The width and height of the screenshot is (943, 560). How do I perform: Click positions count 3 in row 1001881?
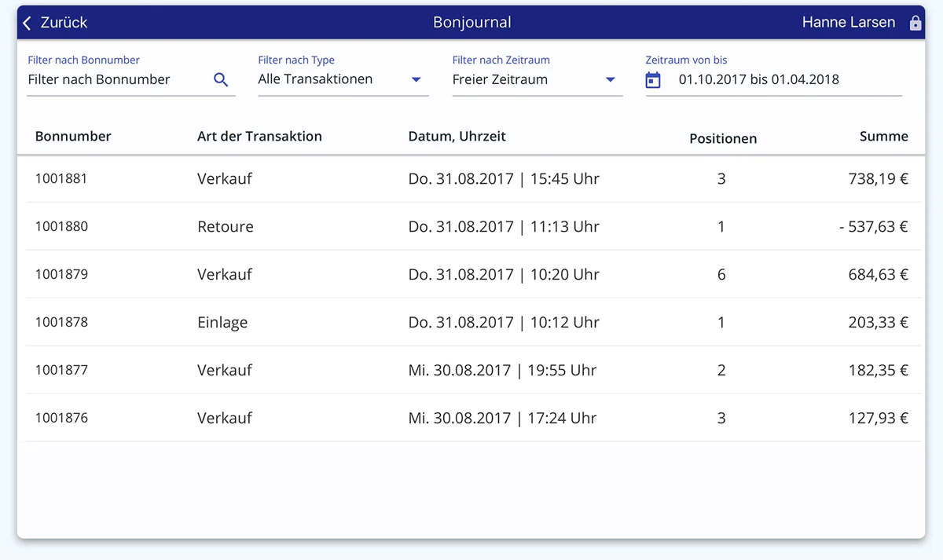tap(721, 179)
